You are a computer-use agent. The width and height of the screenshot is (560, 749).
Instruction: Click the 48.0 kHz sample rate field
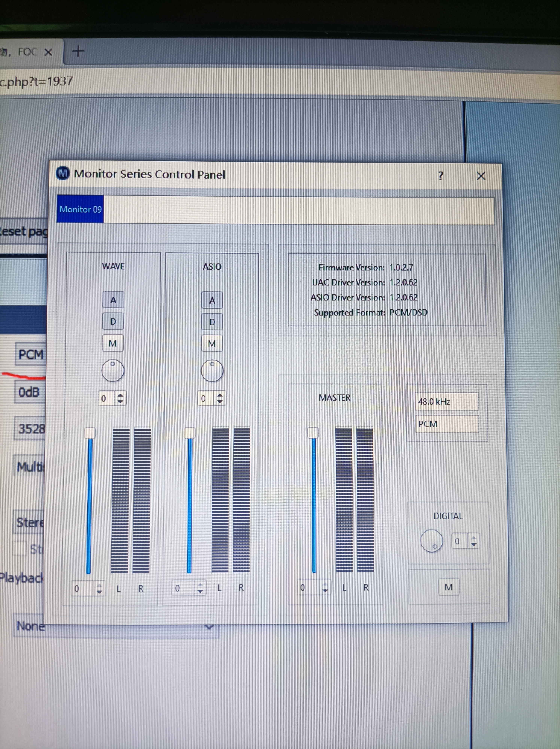pyautogui.click(x=446, y=402)
